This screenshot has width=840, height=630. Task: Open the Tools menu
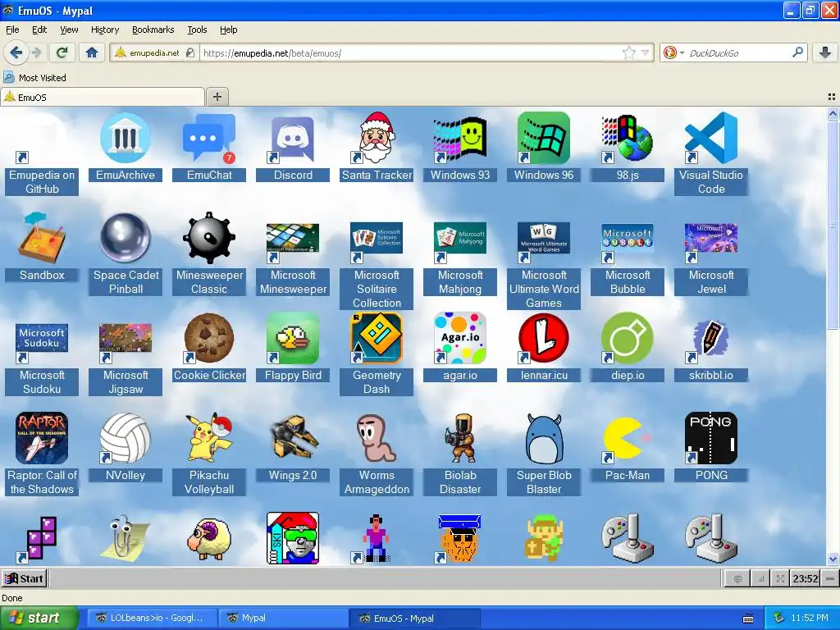pyautogui.click(x=197, y=30)
